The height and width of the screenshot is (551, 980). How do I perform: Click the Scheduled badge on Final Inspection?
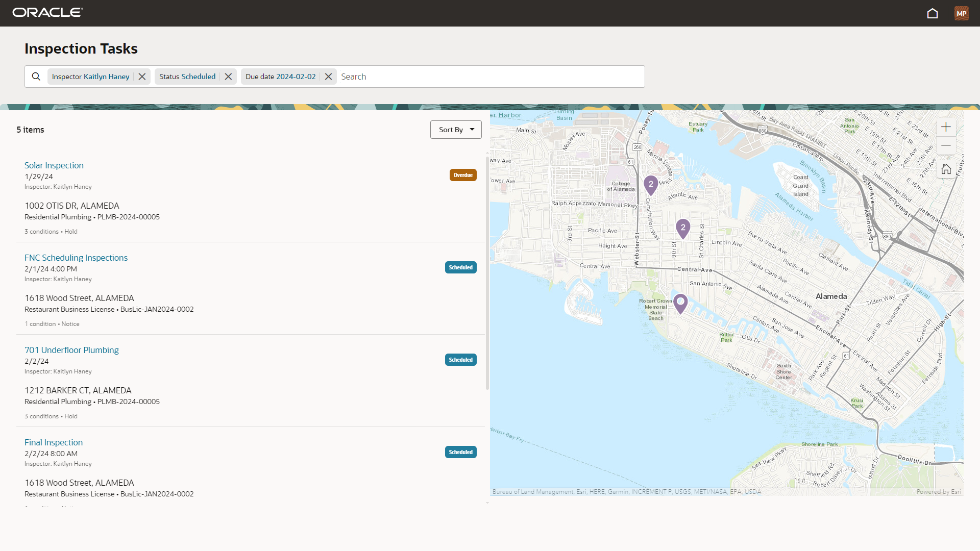pos(460,452)
